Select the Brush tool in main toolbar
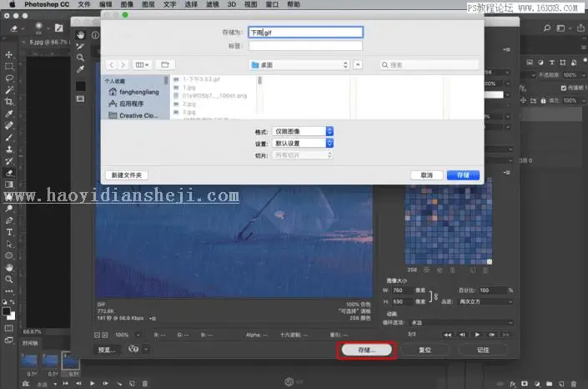Viewport: 588px width, 389px height. [9, 138]
